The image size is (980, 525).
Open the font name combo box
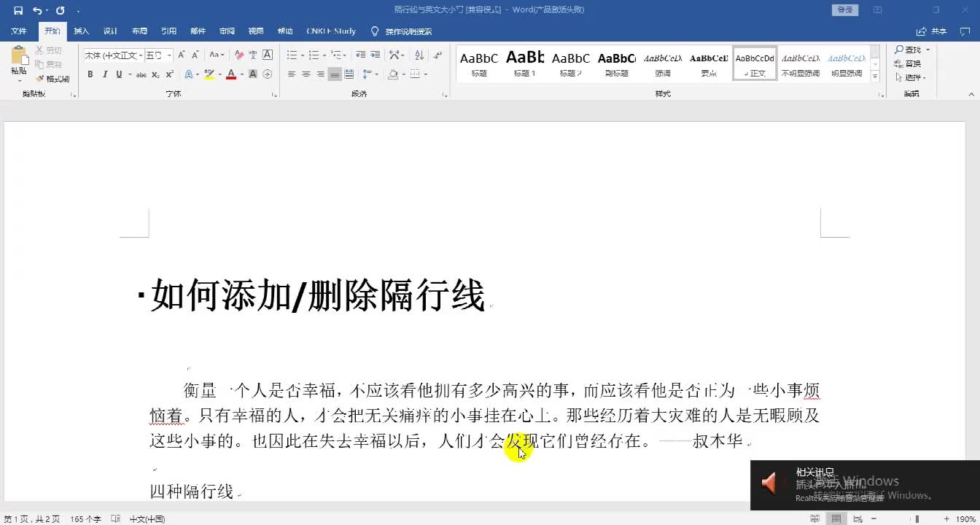coord(113,55)
